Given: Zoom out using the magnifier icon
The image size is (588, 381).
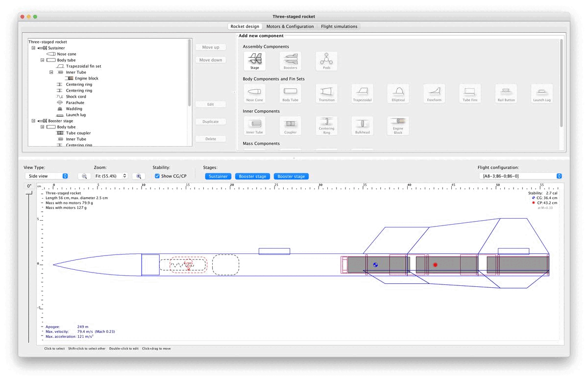Looking at the screenshot, I should point(83,176).
